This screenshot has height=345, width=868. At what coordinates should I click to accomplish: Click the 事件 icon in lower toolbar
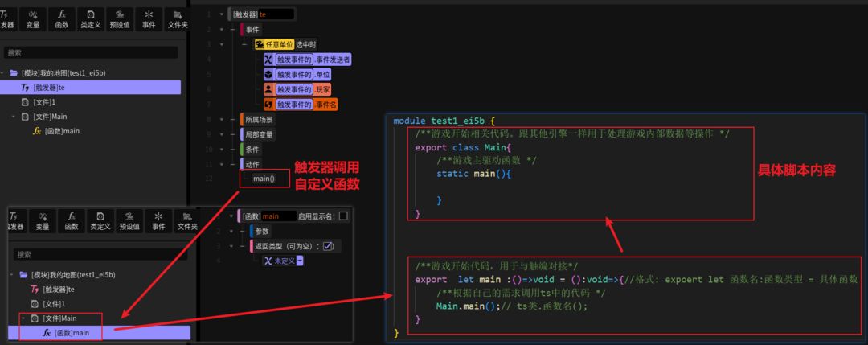click(158, 220)
